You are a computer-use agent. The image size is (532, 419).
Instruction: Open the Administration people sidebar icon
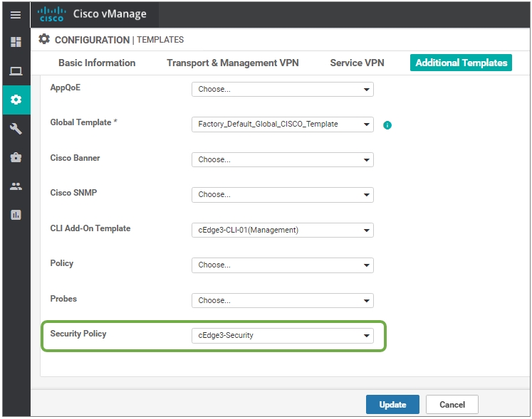(x=16, y=186)
